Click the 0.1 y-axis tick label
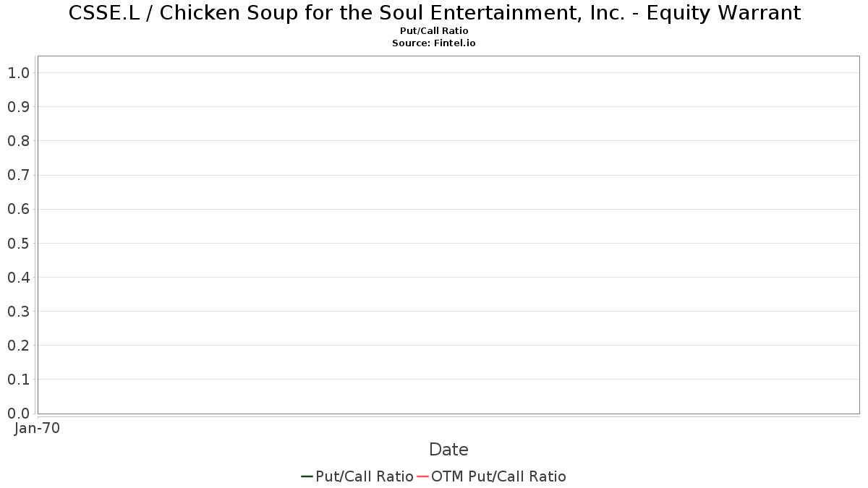Viewport: 868px width, 488px height. coord(18,380)
